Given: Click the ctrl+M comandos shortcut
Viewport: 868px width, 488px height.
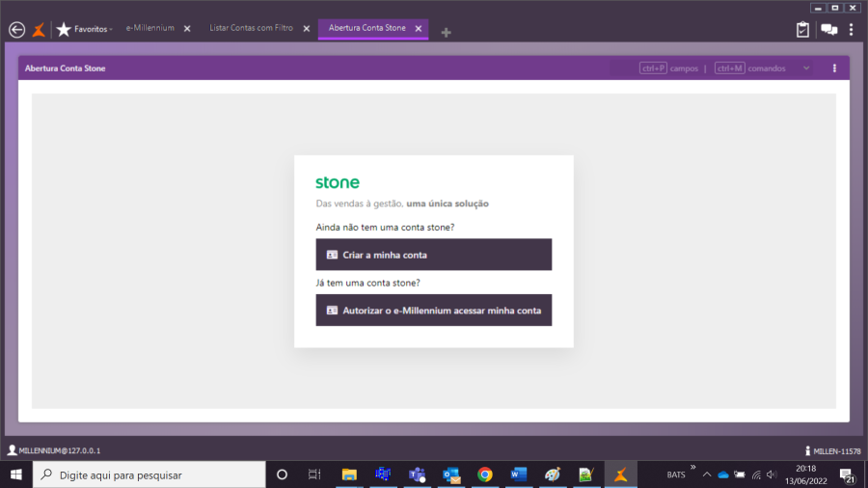Looking at the screenshot, I should click(750, 68).
